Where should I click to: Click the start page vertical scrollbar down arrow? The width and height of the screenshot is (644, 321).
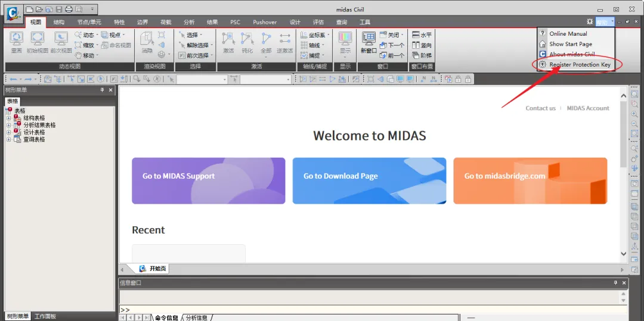[x=624, y=254]
